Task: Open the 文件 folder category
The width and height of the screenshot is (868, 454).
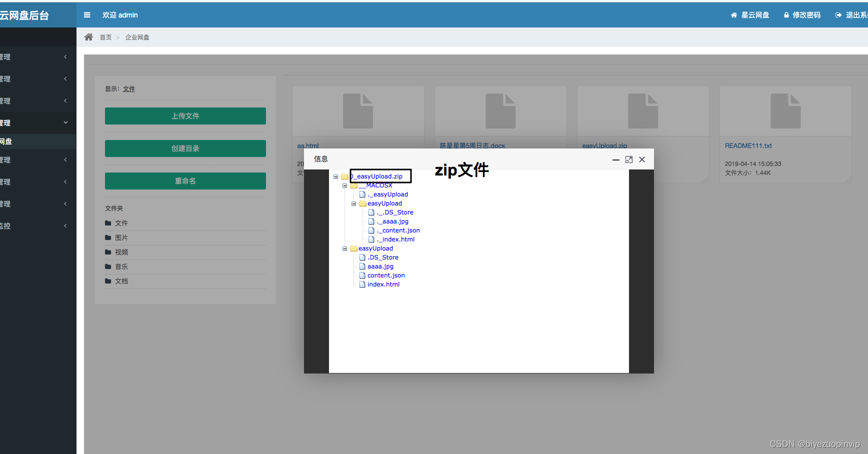Action: (121, 223)
